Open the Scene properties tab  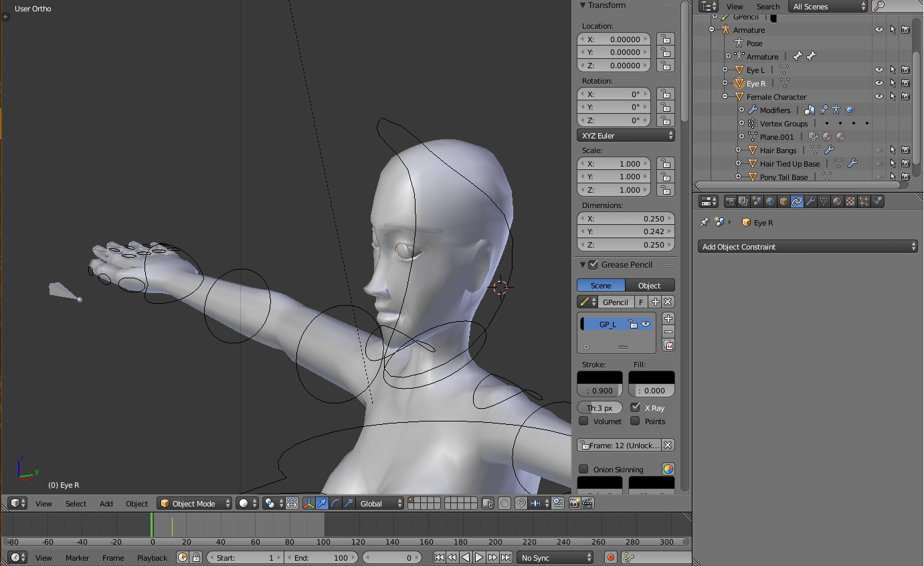(757, 201)
